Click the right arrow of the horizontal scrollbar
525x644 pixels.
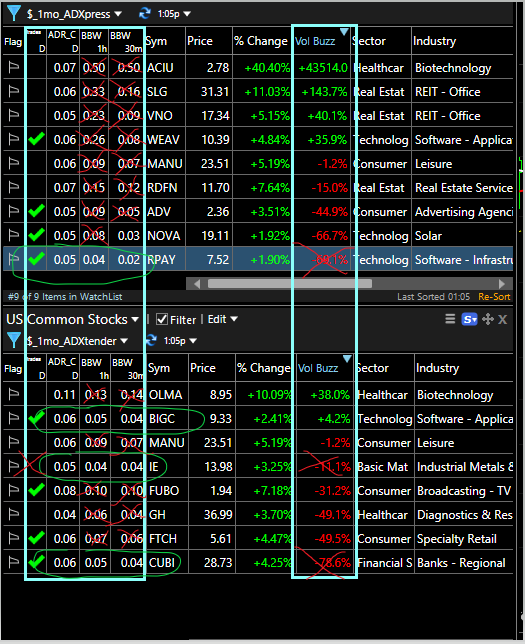(x=501, y=284)
